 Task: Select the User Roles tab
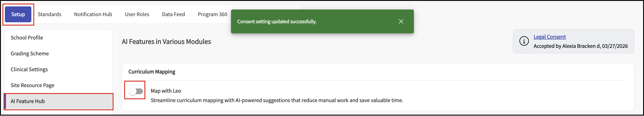137,15
